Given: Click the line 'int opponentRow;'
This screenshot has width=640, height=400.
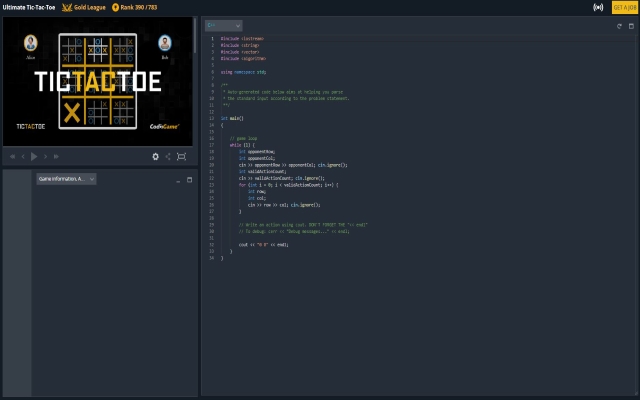Looking at the screenshot, I should (257, 152).
